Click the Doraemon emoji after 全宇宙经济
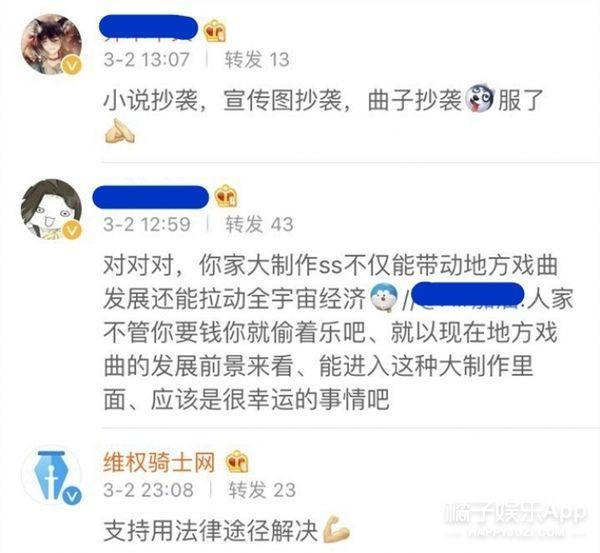The width and height of the screenshot is (600, 553). 385,298
